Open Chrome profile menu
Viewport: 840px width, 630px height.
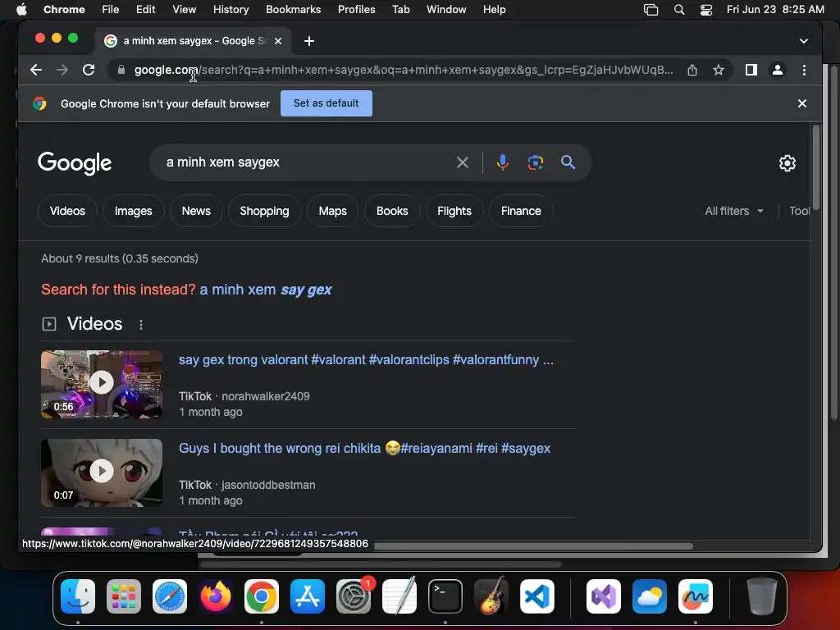tap(778, 70)
